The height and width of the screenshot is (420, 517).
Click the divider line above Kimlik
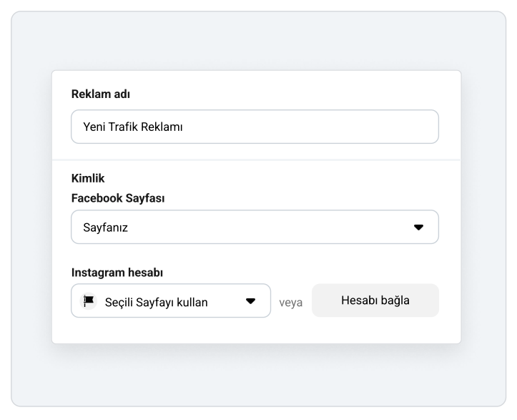point(256,160)
